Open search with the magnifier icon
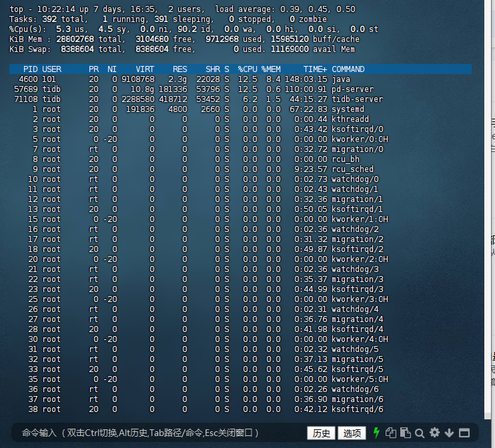Screen dimensions: 495x448 click(x=420, y=433)
